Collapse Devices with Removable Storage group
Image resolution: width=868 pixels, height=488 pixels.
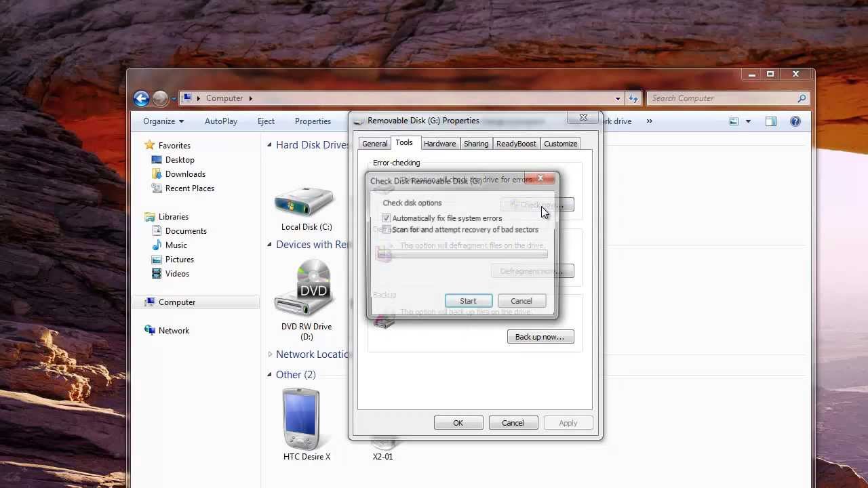click(270, 244)
